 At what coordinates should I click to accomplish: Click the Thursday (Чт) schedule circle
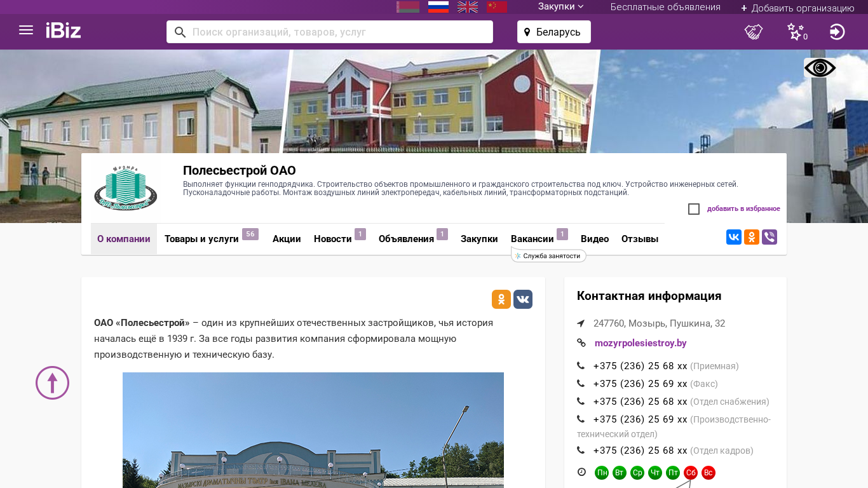655,473
